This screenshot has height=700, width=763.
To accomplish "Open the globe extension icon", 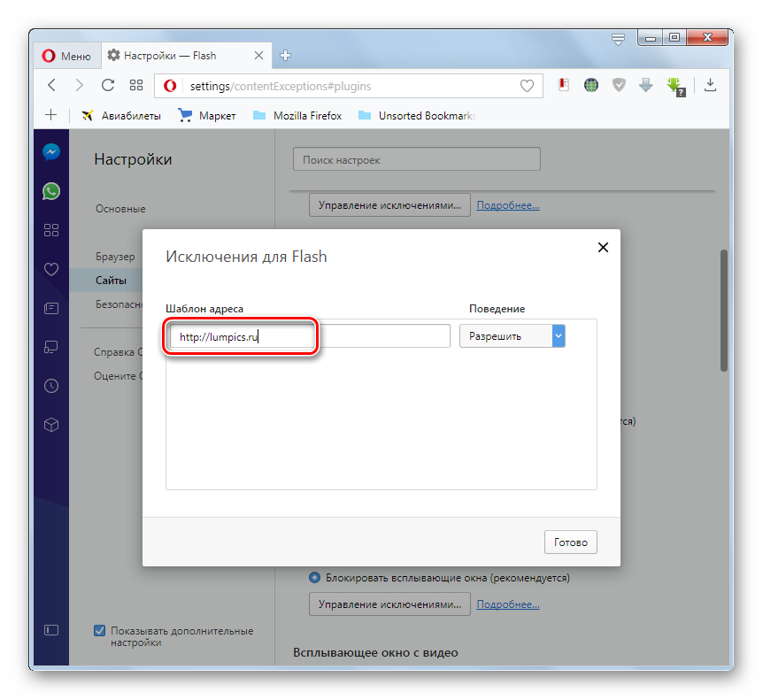I will pos(590,85).
